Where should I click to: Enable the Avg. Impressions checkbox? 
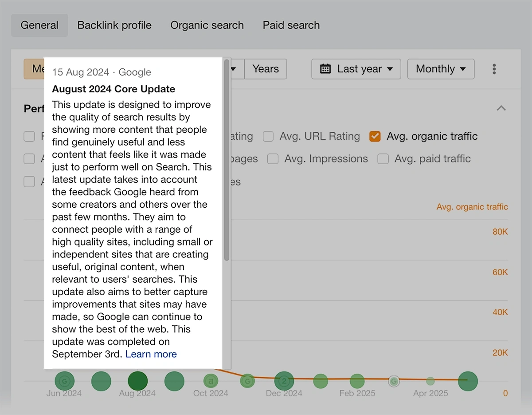(x=273, y=158)
